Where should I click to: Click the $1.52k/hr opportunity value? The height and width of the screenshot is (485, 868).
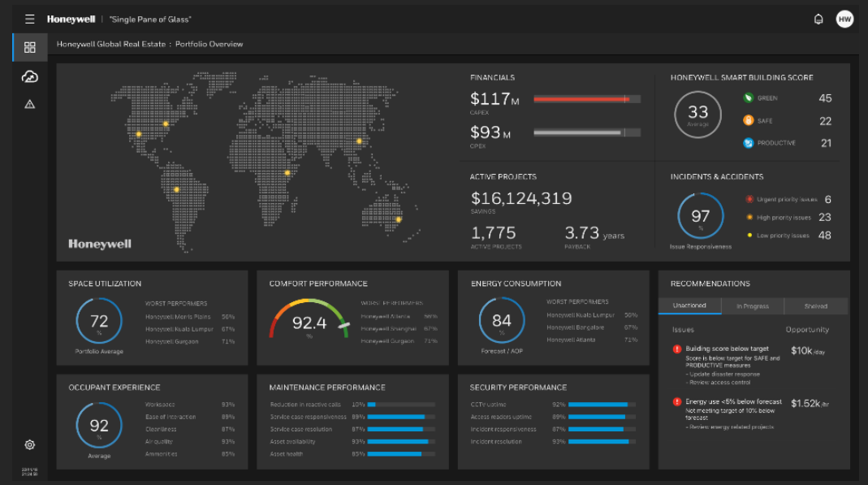(x=810, y=404)
